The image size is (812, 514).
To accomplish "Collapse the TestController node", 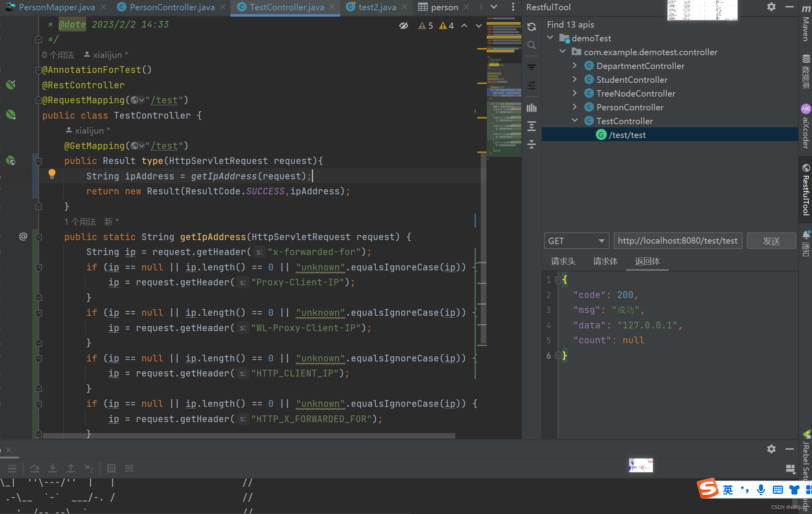I will [x=575, y=121].
